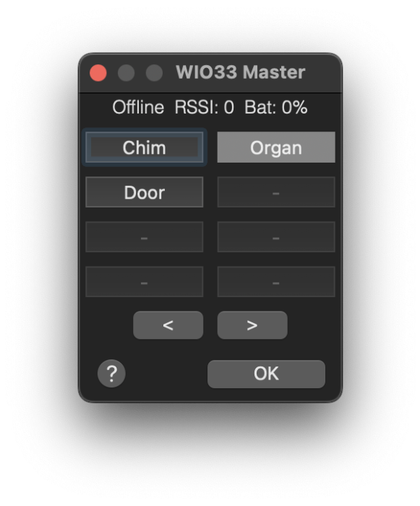Click empty slot just above the right arrow
420x506 pixels.
[276, 282]
